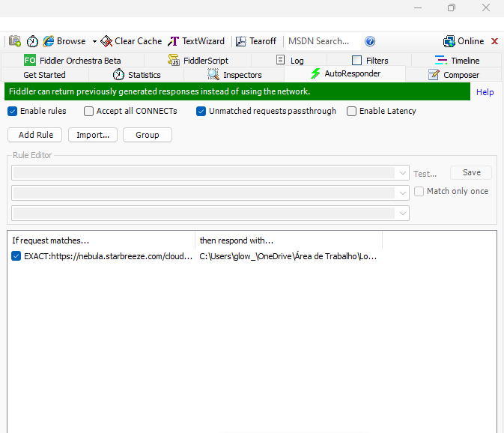Click the camera screenshot icon in toolbar
This screenshot has width=504, height=433.
[15, 41]
